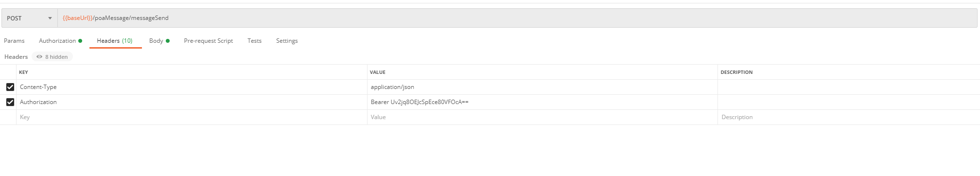Open the request Settings tab
The height and width of the screenshot is (176, 980).
click(x=287, y=41)
